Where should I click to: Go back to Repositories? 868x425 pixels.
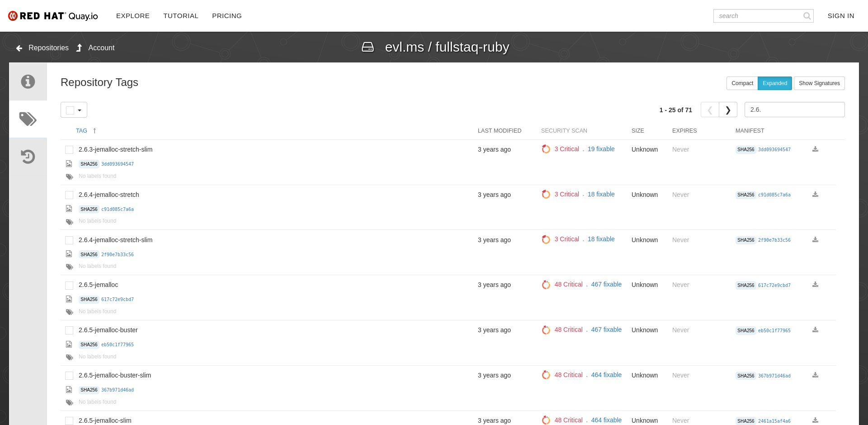pos(43,48)
